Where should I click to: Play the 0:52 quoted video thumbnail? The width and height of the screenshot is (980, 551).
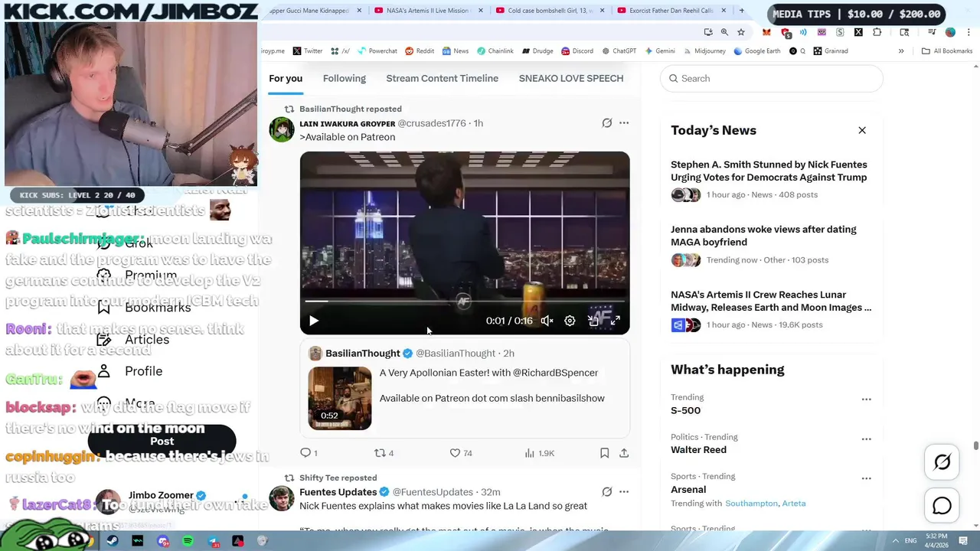(x=340, y=398)
